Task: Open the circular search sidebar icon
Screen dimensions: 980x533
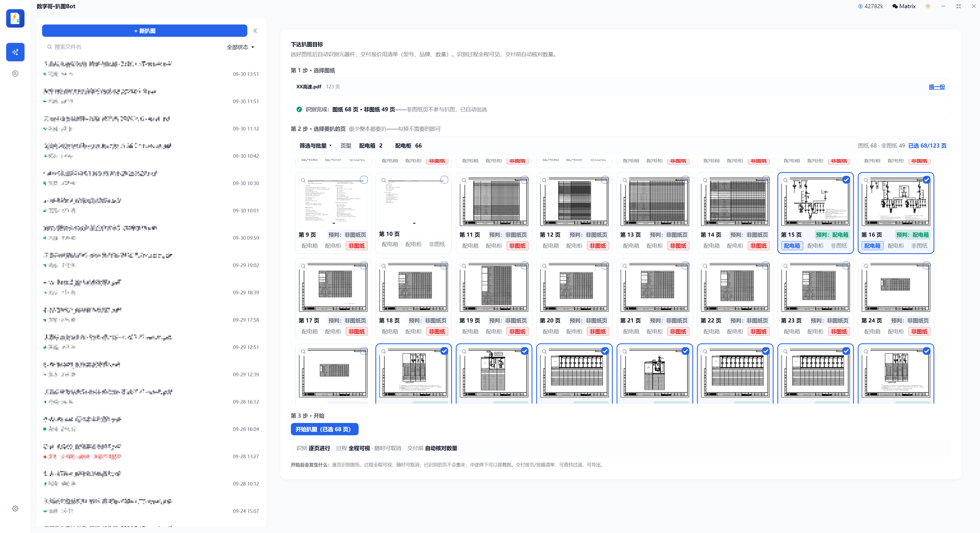Action: [x=15, y=74]
